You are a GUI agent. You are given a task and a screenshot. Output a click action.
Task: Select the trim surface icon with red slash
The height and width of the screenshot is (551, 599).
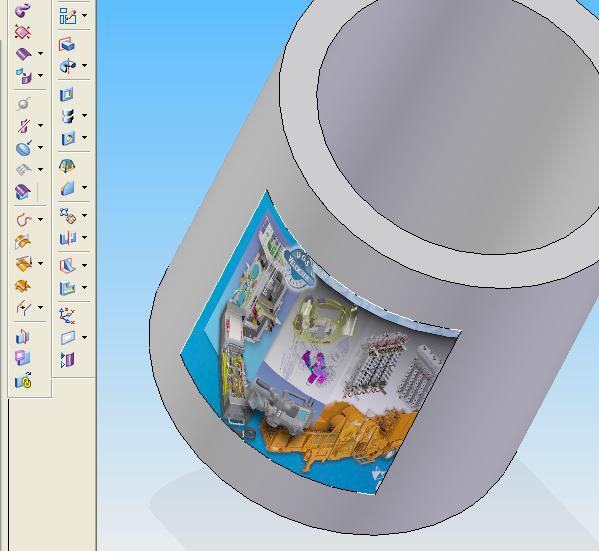pos(24,126)
